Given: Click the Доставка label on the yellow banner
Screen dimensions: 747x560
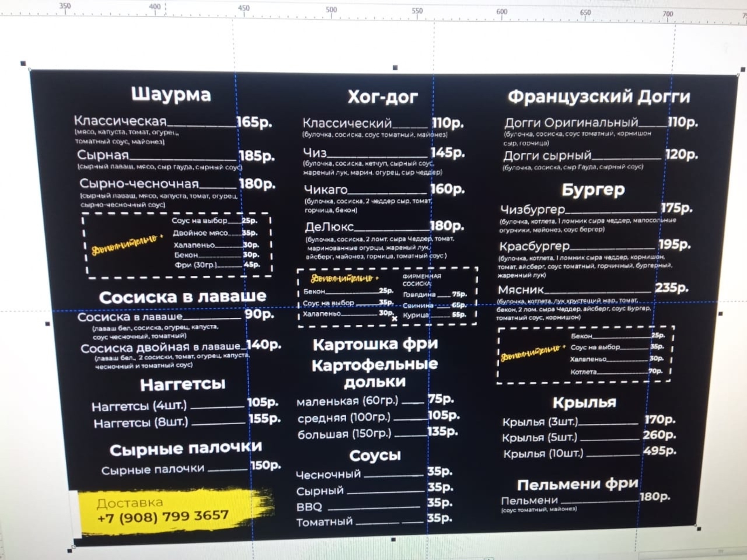Looking at the screenshot, I should click(130, 503).
